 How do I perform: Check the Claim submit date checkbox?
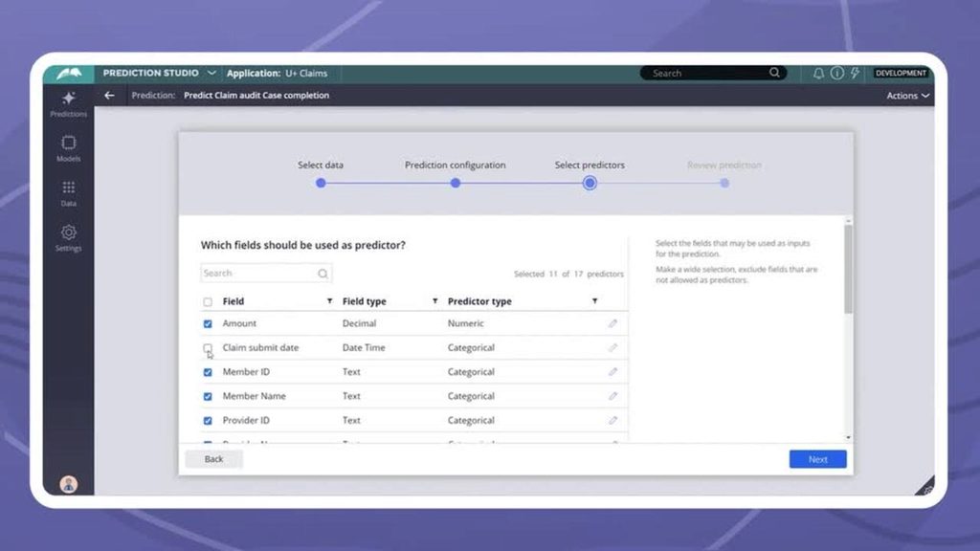click(208, 348)
